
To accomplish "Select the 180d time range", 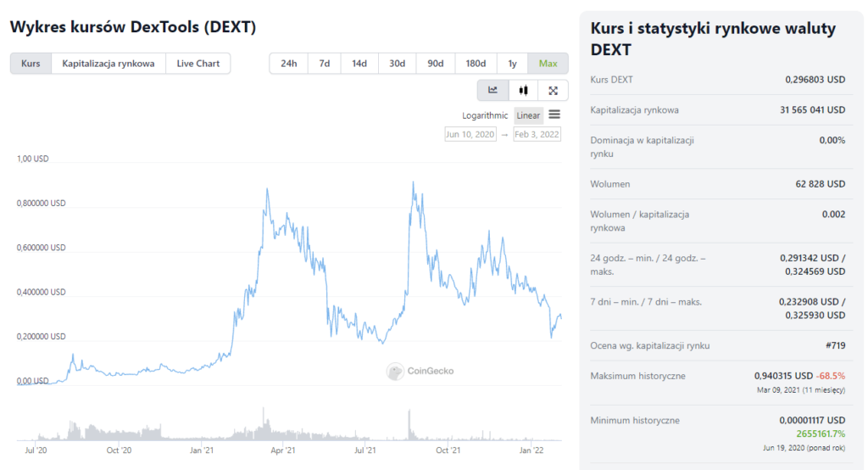I will (476, 64).
